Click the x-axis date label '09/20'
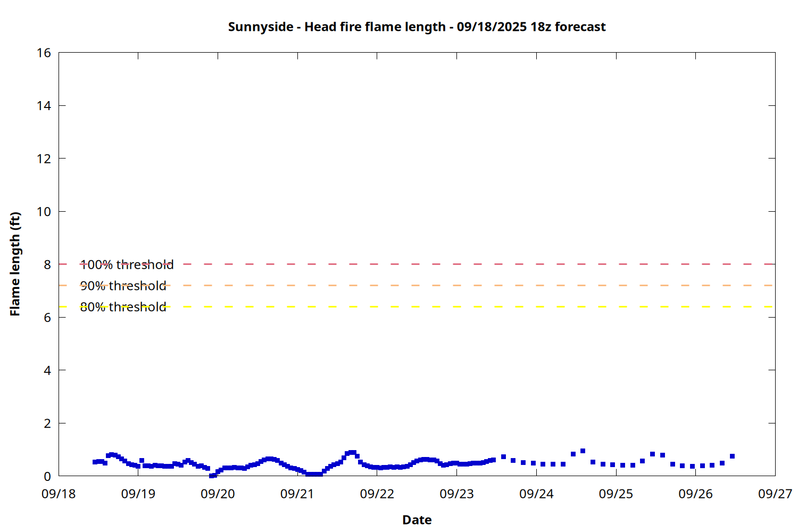This screenshot has height=532, width=798. 218,494
